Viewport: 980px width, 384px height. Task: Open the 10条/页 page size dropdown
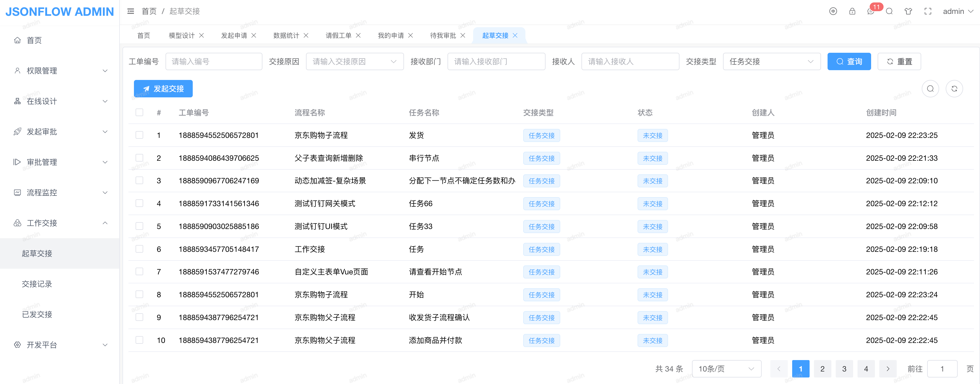(x=726, y=368)
